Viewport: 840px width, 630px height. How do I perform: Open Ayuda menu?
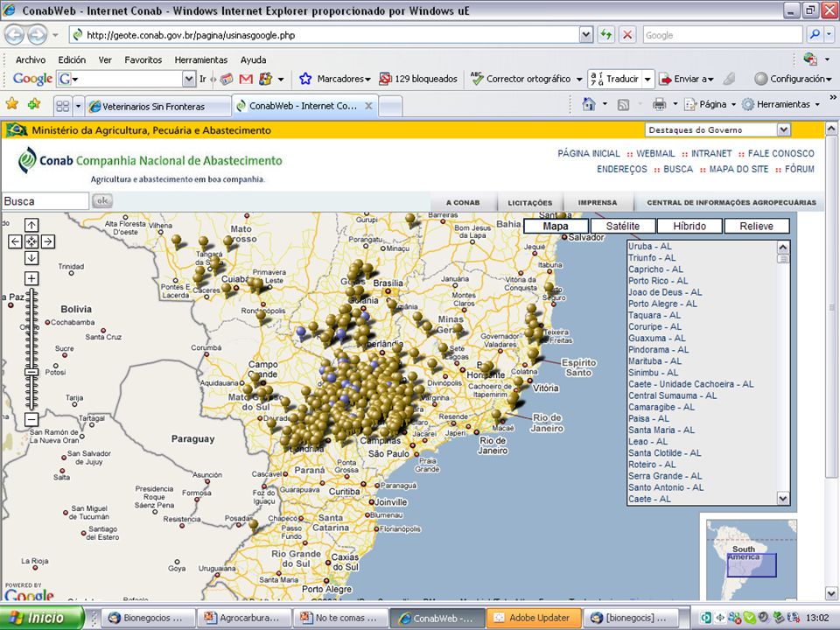(x=253, y=60)
